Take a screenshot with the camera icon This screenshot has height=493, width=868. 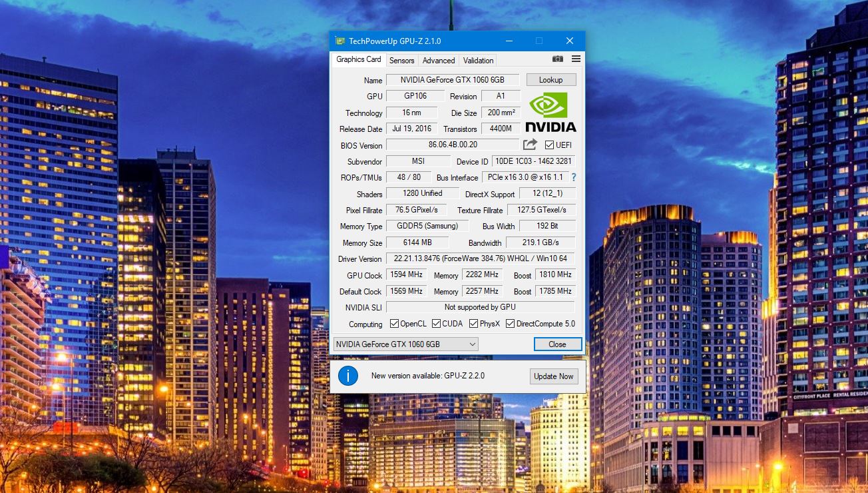(x=558, y=59)
